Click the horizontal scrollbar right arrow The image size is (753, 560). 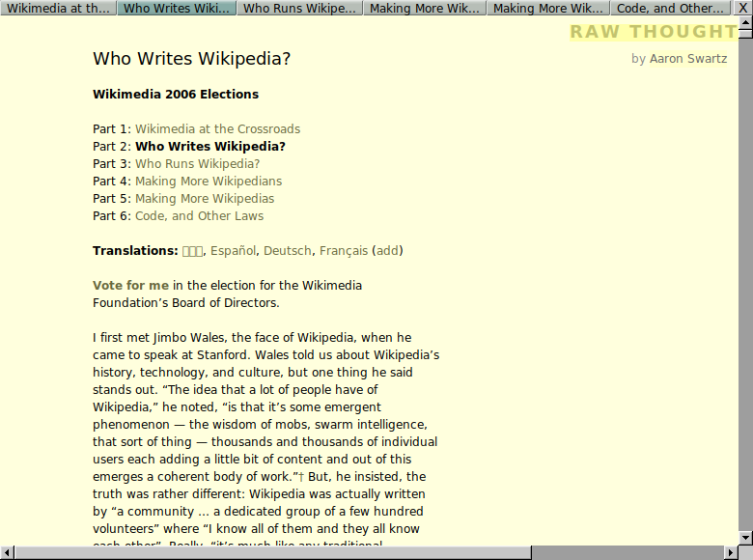pos(731,552)
